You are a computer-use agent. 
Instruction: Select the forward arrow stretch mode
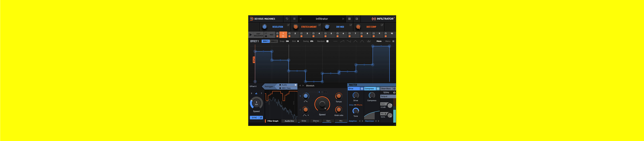point(319,92)
